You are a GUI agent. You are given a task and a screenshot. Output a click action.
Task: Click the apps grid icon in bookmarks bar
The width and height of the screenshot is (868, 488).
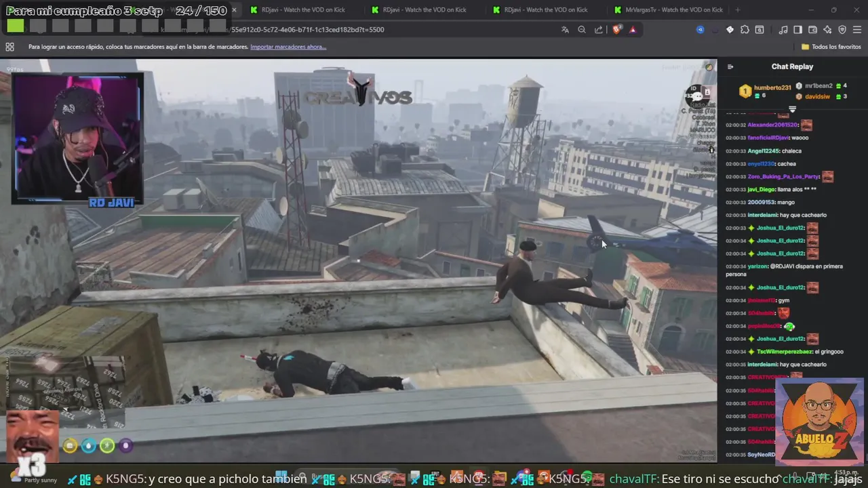(9, 47)
